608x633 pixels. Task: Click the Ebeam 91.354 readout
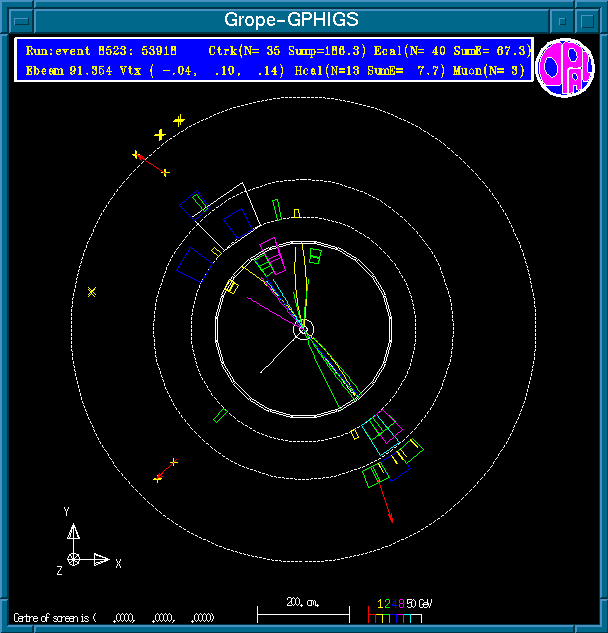coord(65,71)
